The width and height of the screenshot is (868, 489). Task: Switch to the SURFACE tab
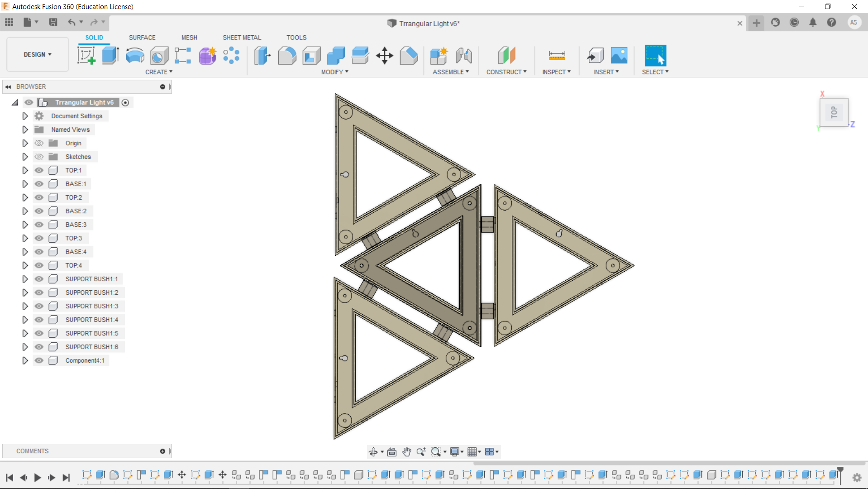142,38
